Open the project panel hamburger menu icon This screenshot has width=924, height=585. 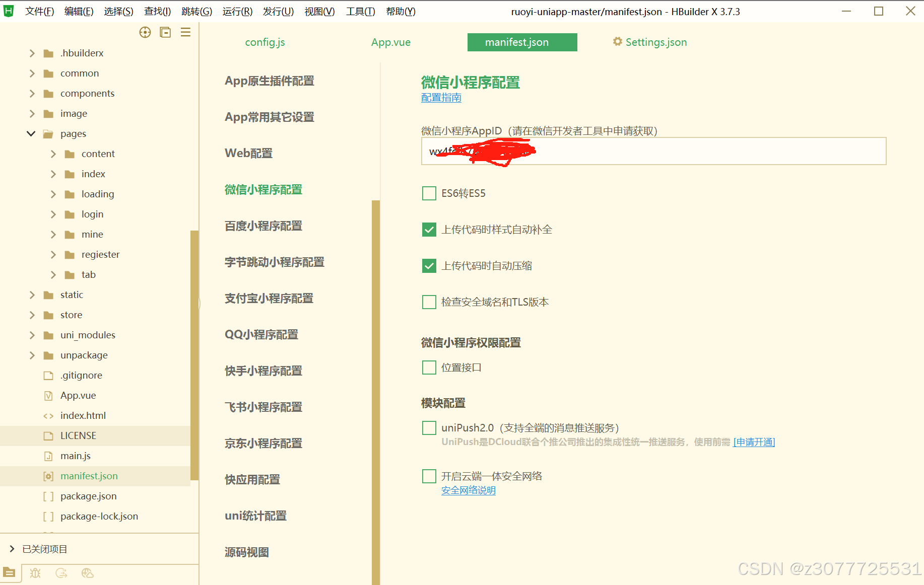185,32
